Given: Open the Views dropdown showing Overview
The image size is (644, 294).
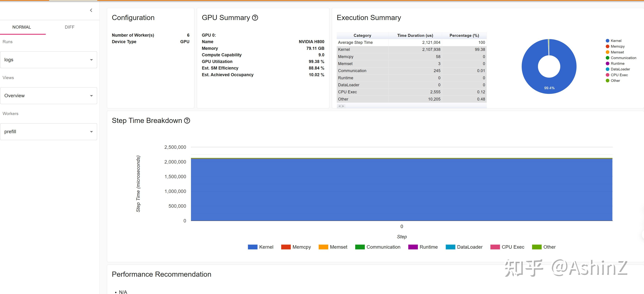Looking at the screenshot, I should [x=48, y=96].
